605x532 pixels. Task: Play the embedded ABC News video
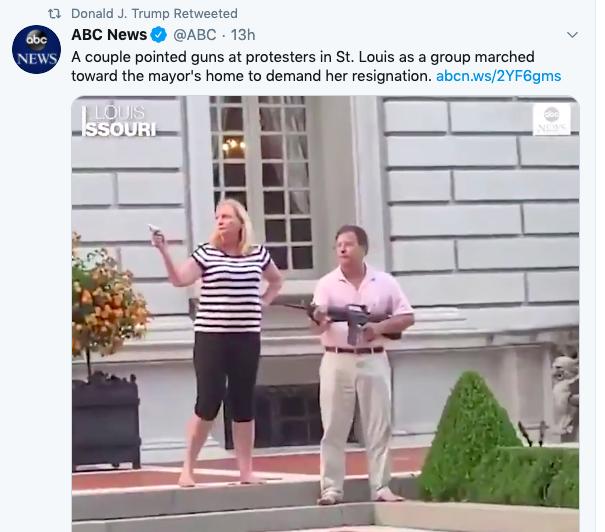click(x=325, y=314)
